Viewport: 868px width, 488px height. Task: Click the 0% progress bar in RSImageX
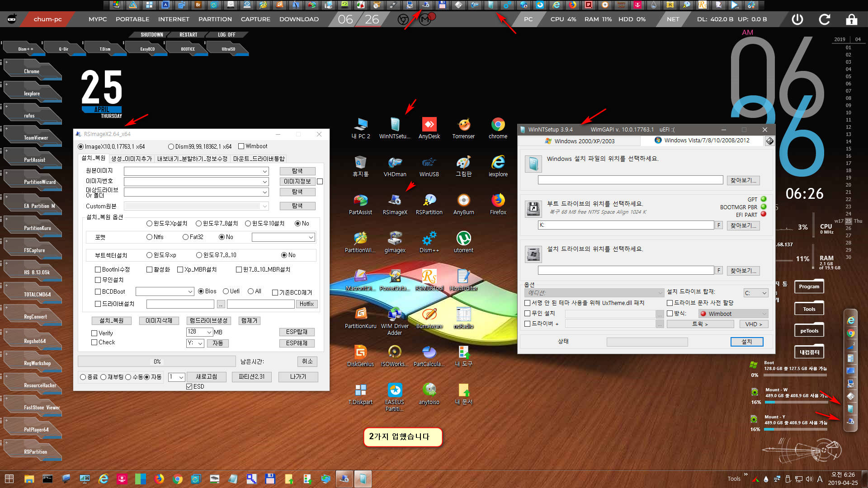[157, 361]
